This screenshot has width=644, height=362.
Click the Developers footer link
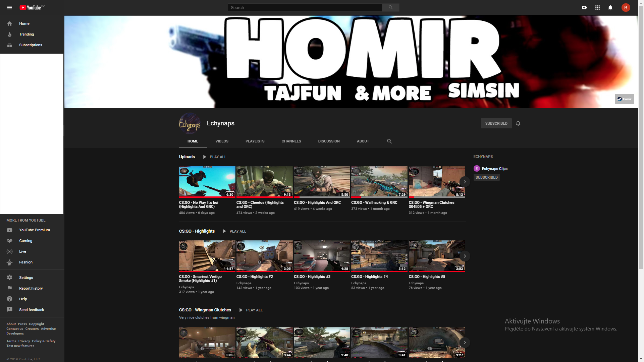(x=15, y=334)
